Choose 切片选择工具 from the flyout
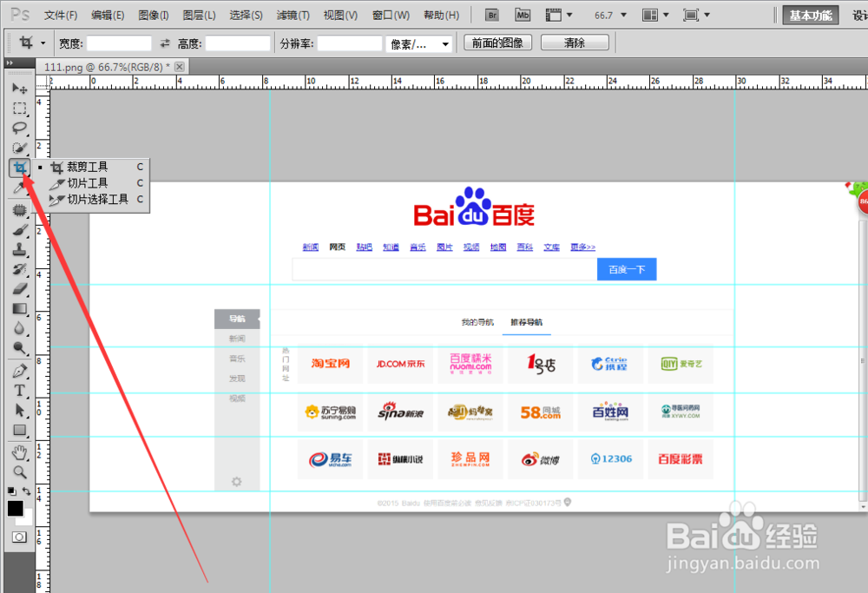868x593 pixels. click(x=91, y=200)
